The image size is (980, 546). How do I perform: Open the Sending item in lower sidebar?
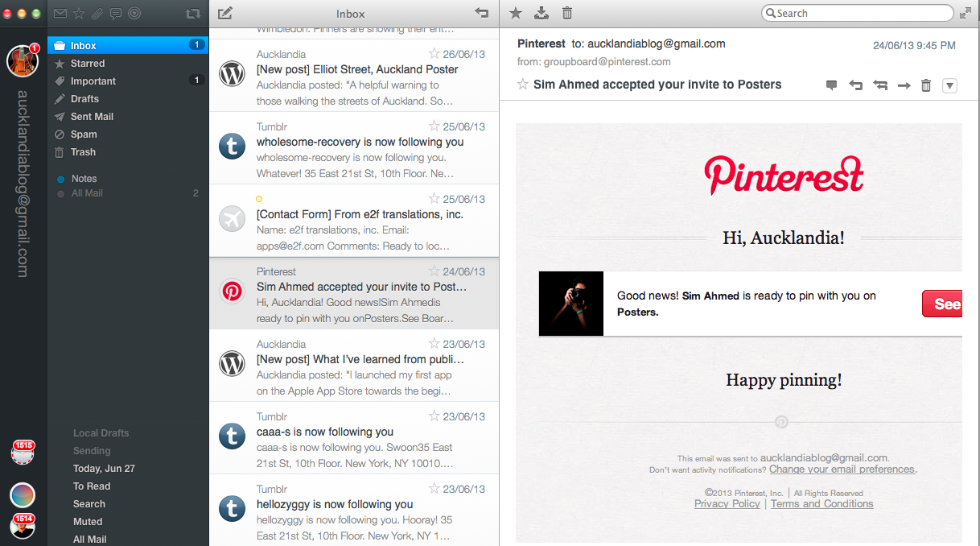[x=92, y=451]
